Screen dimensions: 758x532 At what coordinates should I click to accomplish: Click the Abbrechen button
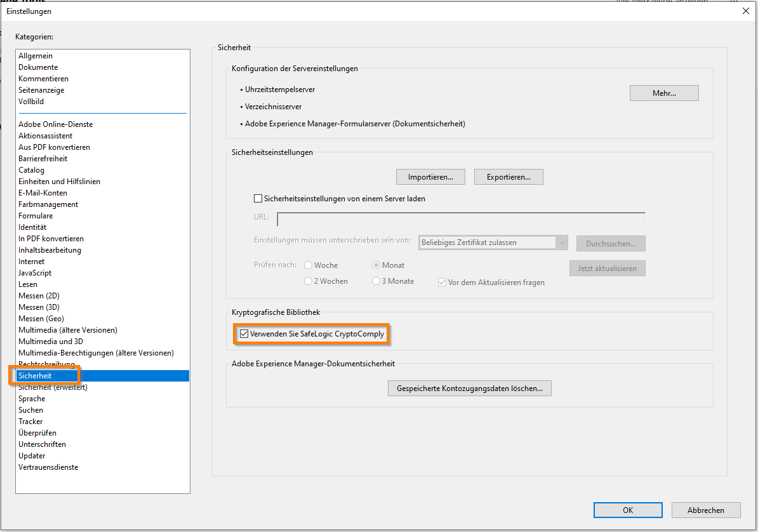[706, 510]
